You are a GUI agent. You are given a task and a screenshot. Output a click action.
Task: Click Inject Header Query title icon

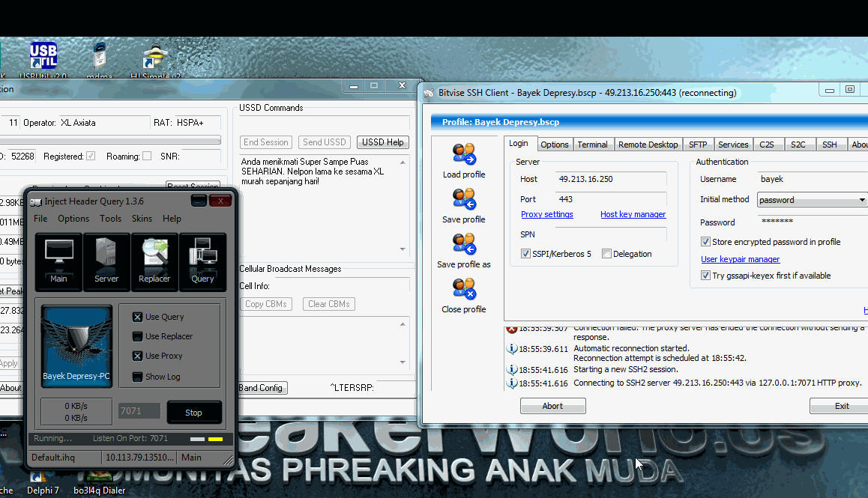tap(36, 202)
